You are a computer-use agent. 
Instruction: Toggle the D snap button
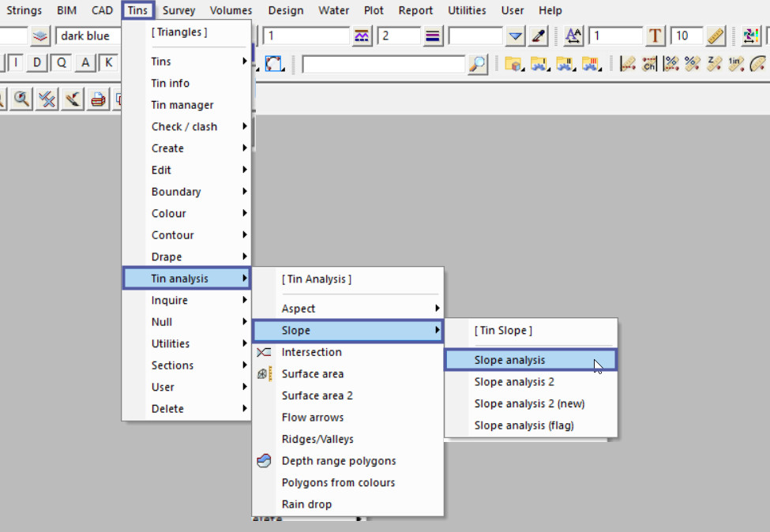(38, 63)
